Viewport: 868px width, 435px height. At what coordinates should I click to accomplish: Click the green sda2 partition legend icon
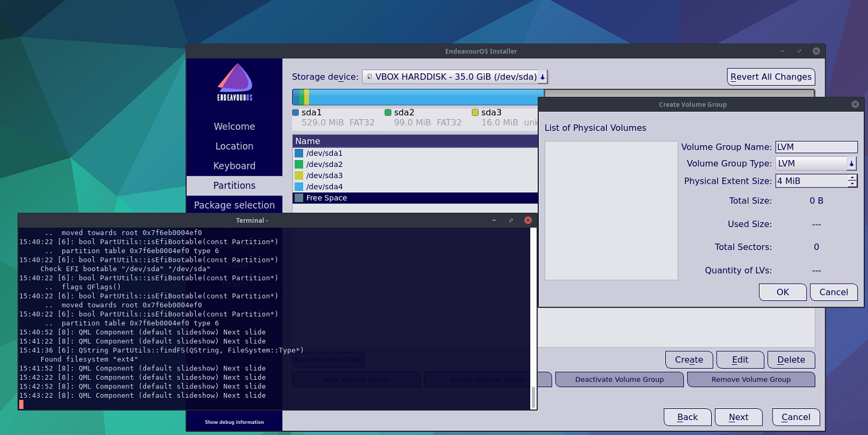[x=387, y=112]
